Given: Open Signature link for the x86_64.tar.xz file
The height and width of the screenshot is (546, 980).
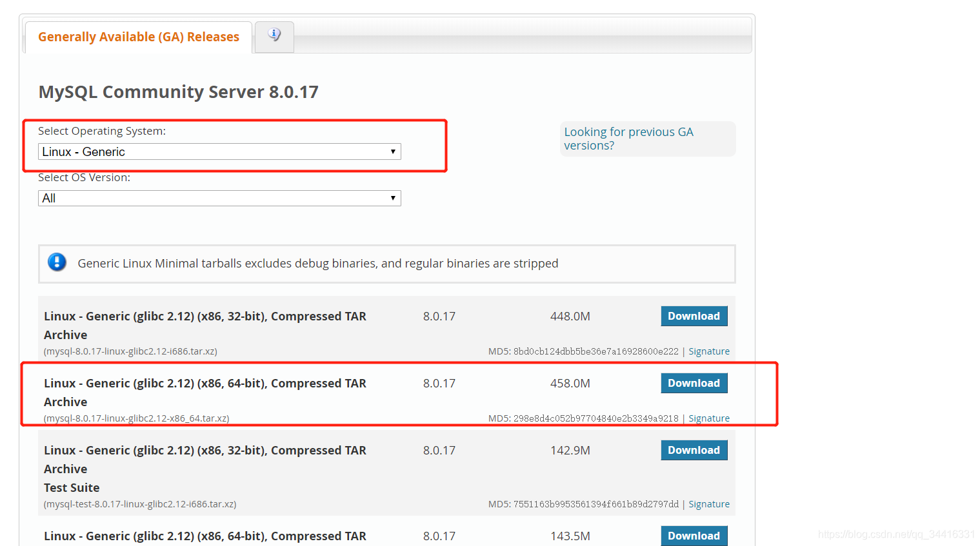Looking at the screenshot, I should [709, 418].
